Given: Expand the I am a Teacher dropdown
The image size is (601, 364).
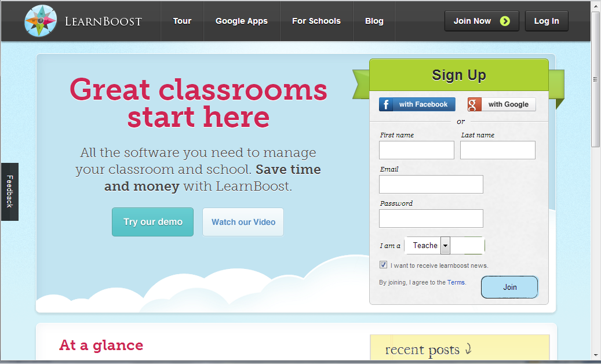Looking at the screenshot, I should coord(445,246).
